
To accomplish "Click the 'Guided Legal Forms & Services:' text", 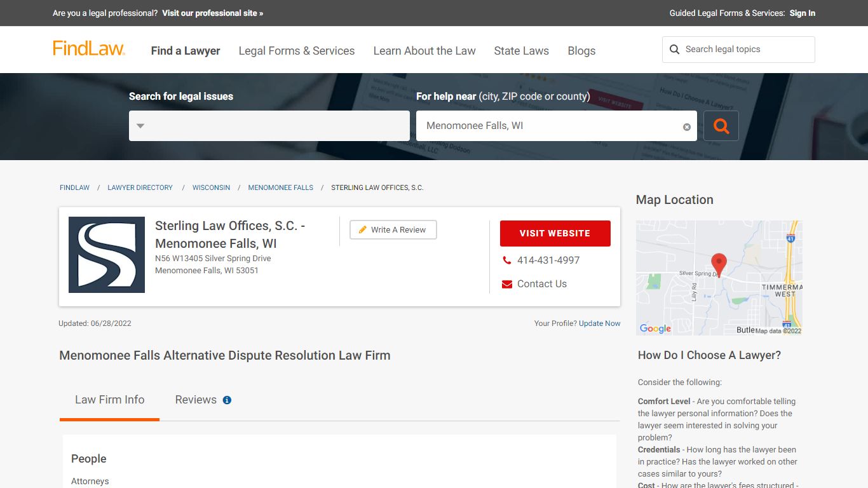I will click(728, 13).
